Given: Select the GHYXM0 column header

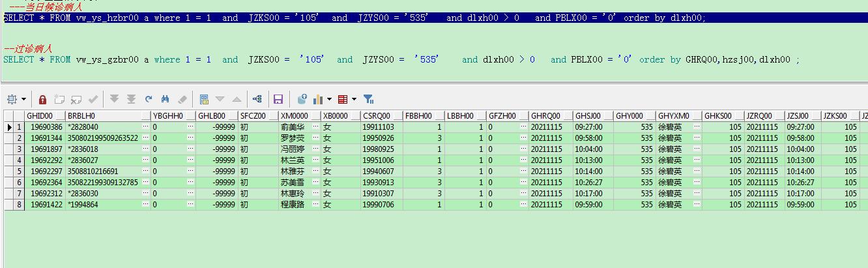Looking at the screenshot, I should tap(678, 116).
